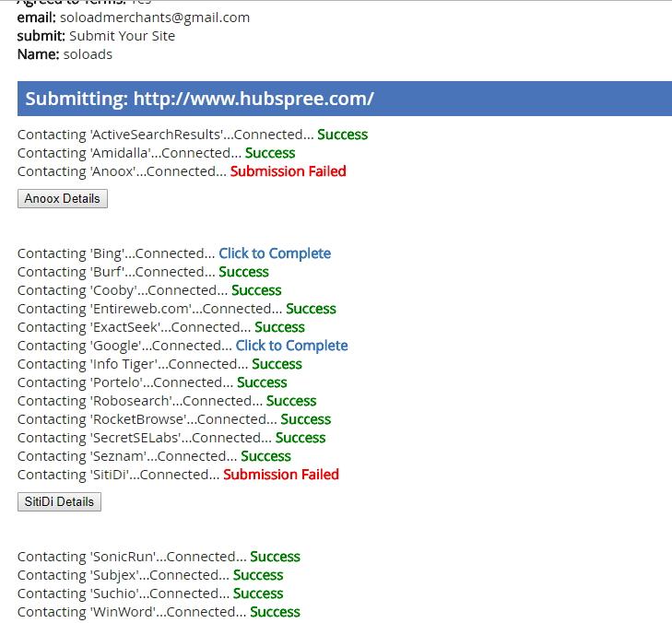
Task: Click the "Contacting 'Google'...Connected..." text
Action: 124,346
